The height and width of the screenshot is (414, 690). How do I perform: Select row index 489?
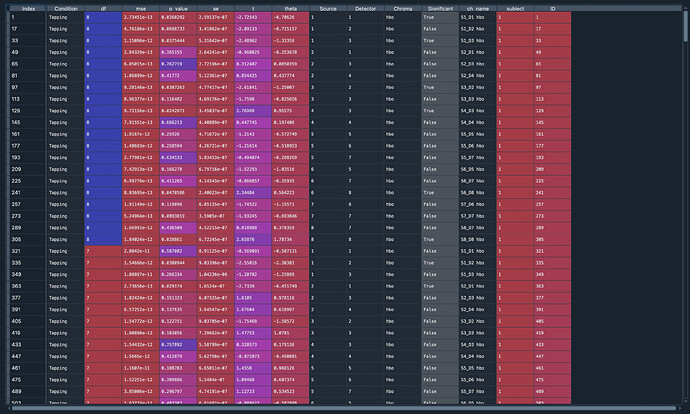(28, 392)
